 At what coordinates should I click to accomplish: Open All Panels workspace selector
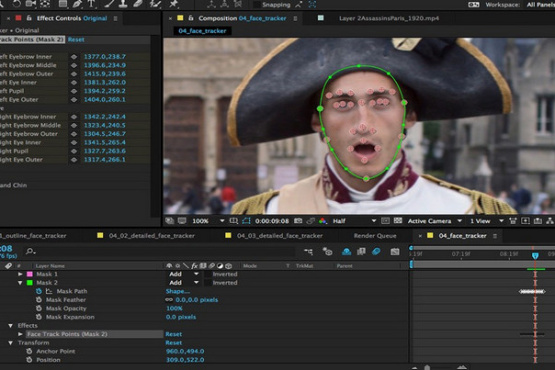point(540,5)
